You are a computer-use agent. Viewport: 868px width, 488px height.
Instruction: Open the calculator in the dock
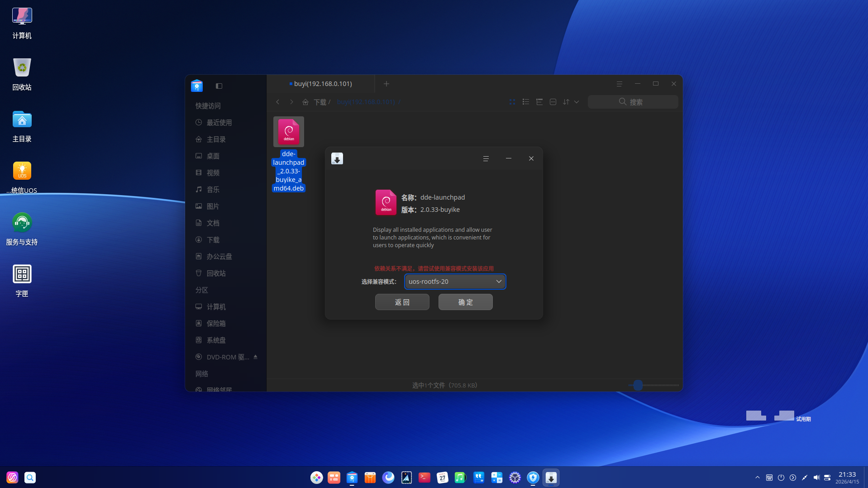click(496, 478)
